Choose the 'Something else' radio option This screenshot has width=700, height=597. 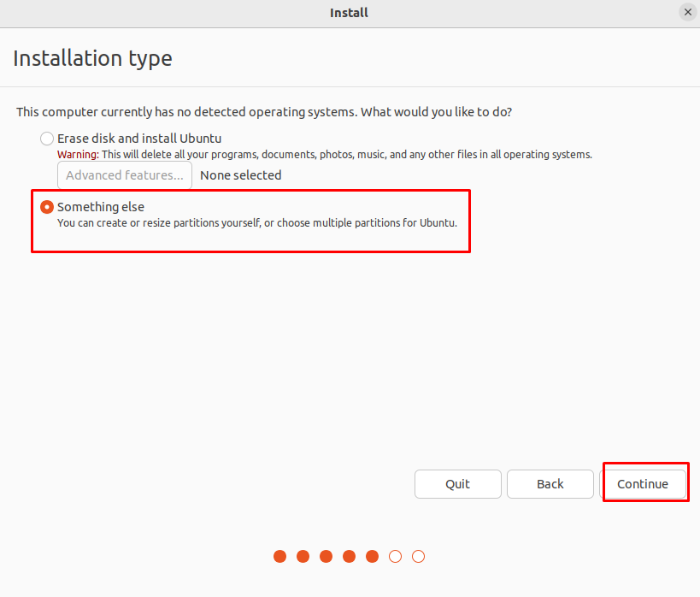tap(47, 207)
